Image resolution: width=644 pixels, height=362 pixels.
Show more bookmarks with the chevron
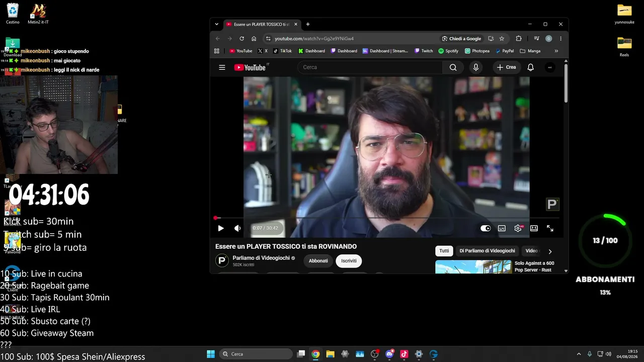(556, 51)
